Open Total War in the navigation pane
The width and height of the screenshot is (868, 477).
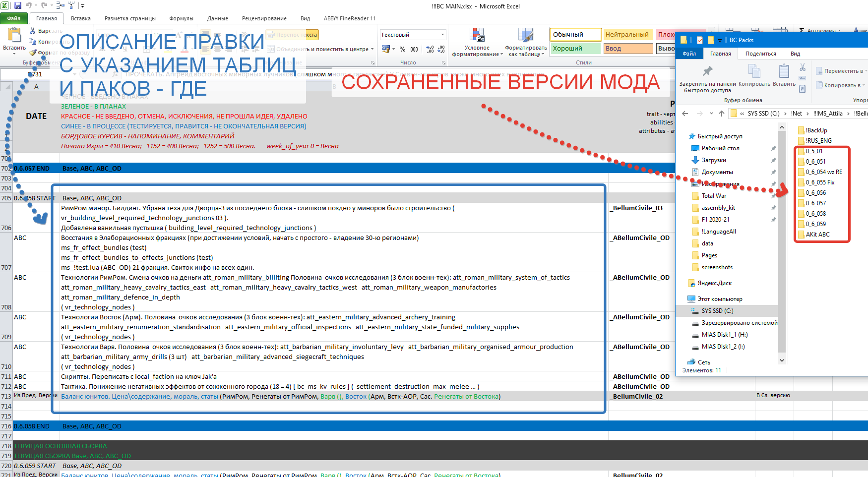(x=714, y=196)
